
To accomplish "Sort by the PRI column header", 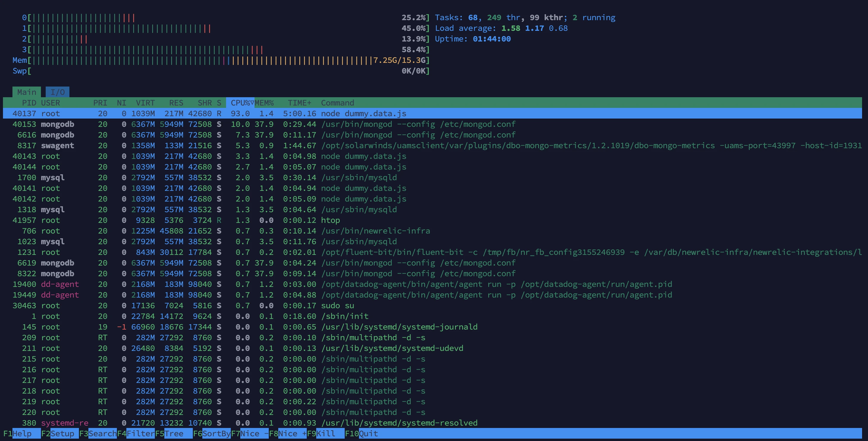I will point(100,103).
